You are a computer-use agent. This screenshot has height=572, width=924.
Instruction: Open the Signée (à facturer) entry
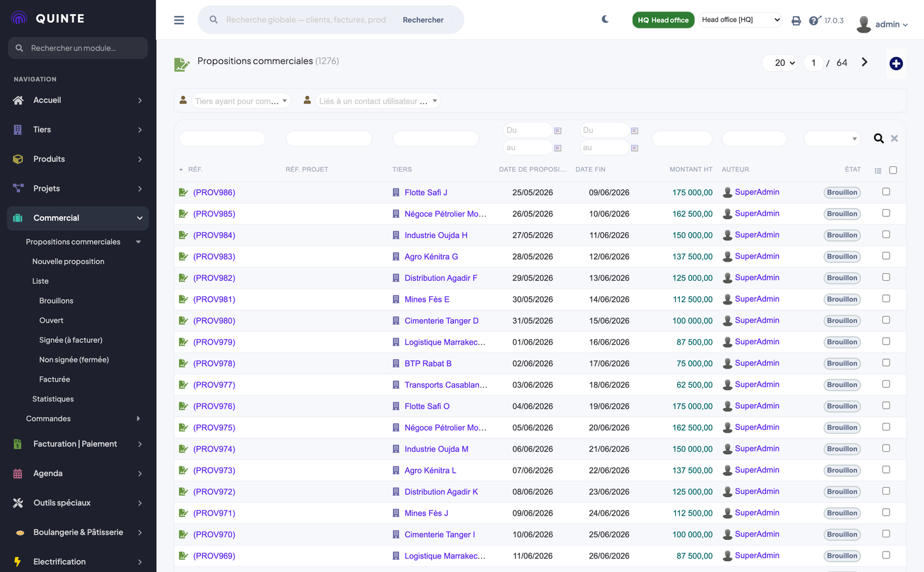click(71, 340)
